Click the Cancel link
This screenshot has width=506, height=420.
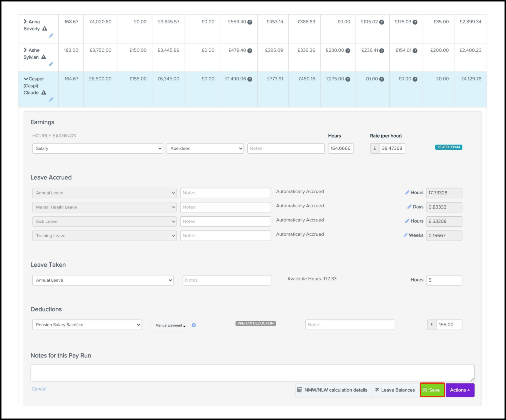coord(39,389)
